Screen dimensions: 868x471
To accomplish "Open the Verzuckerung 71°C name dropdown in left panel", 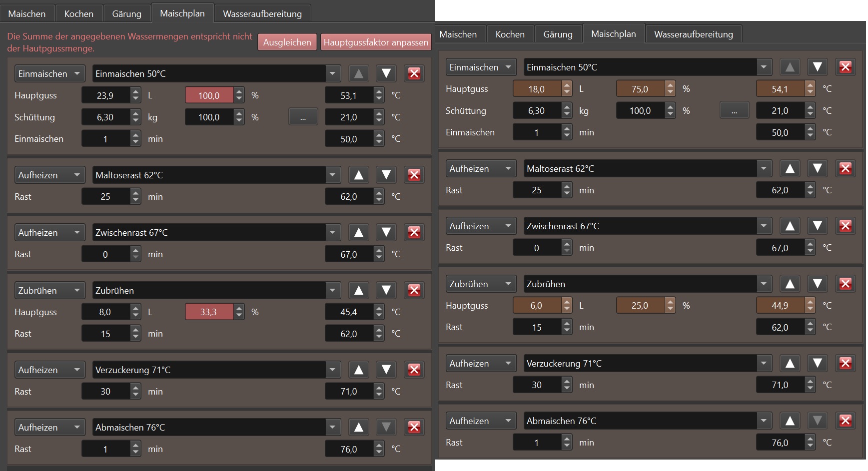I will click(x=332, y=370).
